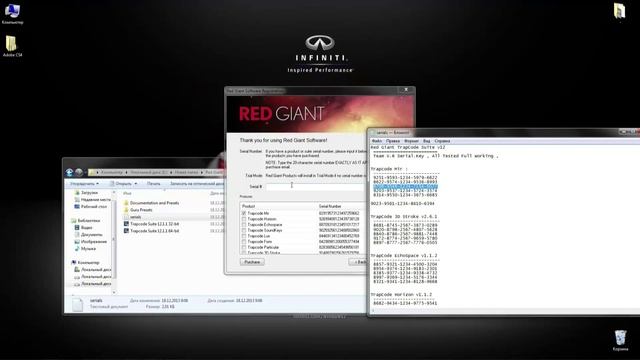Click Компьютер in Explorer address breadcrumb
The height and width of the screenshot is (360, 640).
point(112,172)
